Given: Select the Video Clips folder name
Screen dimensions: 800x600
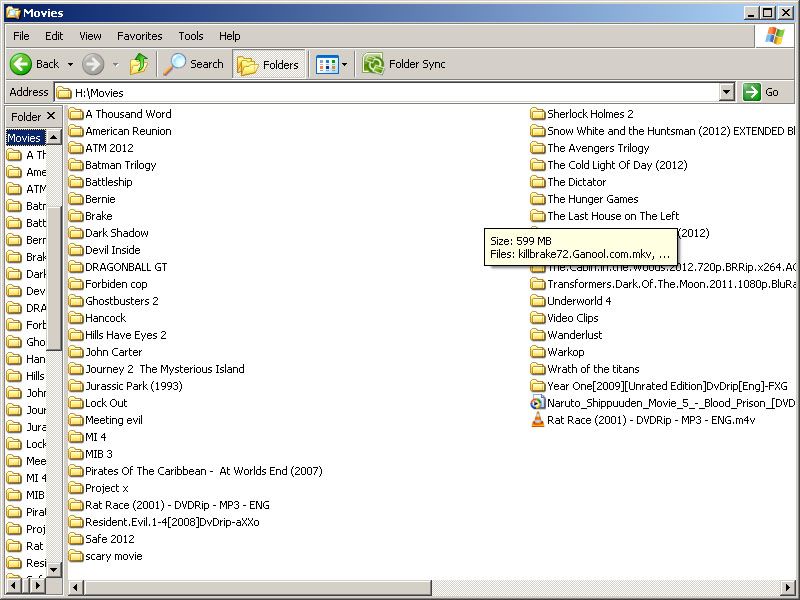Looking at the screenshot, I should (573, 318).
